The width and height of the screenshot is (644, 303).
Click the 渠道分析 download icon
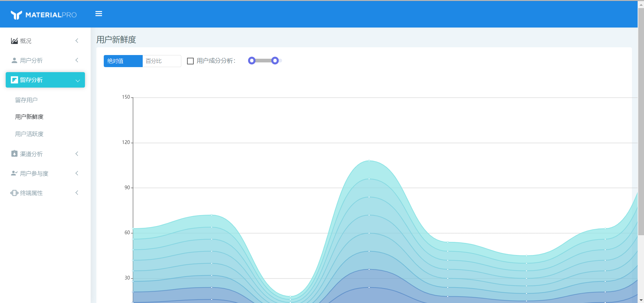click(14, 154)
